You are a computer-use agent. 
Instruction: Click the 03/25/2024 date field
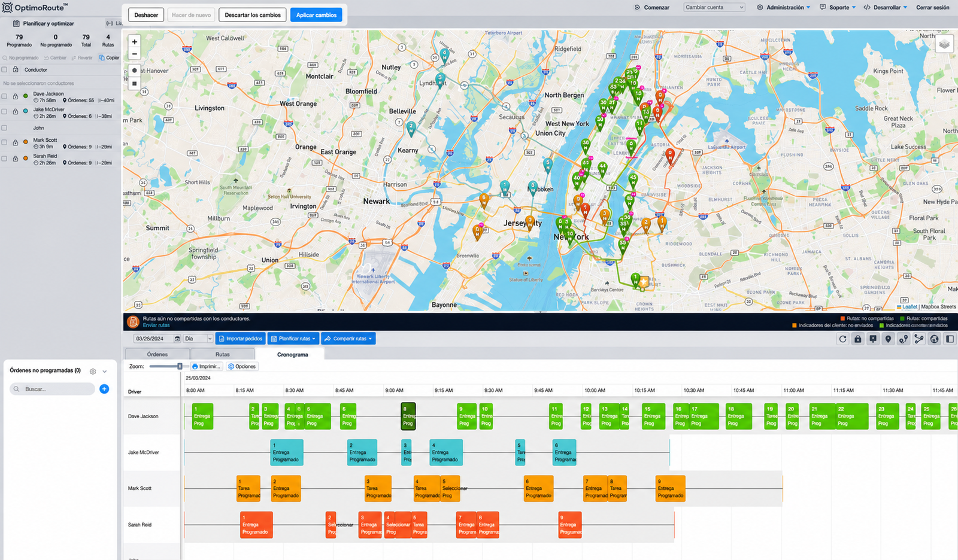(x=153, y=339)
